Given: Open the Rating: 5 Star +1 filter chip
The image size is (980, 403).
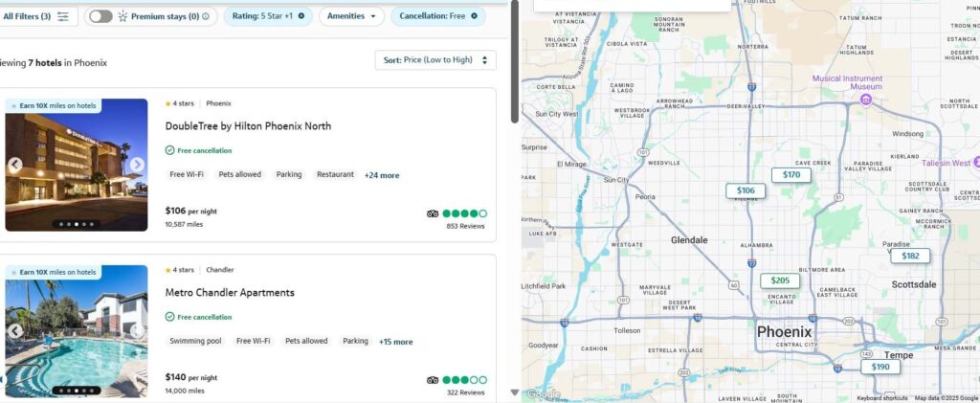Looking at the screenshot, I should click(262, 16).
